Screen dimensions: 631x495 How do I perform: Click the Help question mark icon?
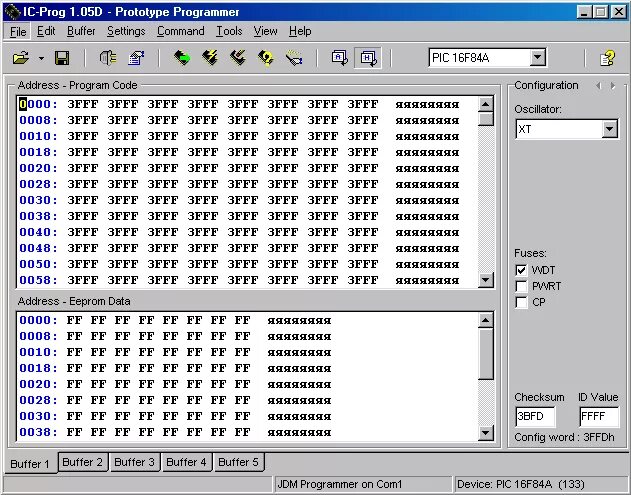pos(607,58)
